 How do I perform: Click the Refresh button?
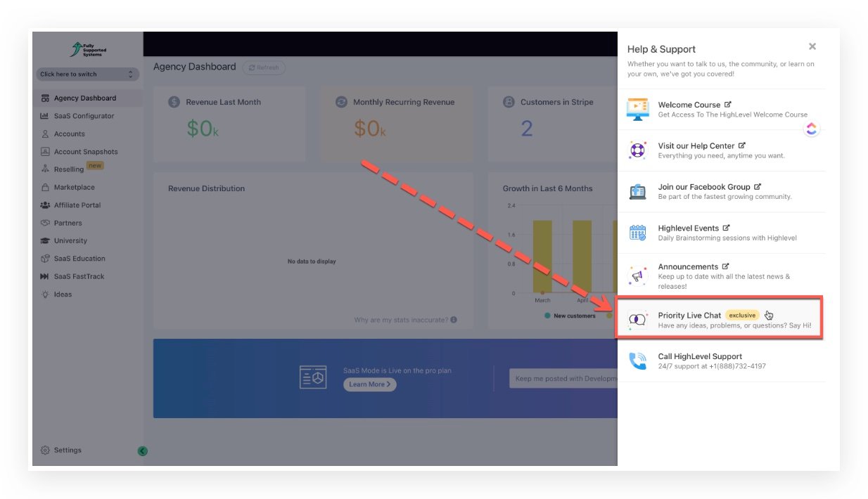[x=264, y=67]
